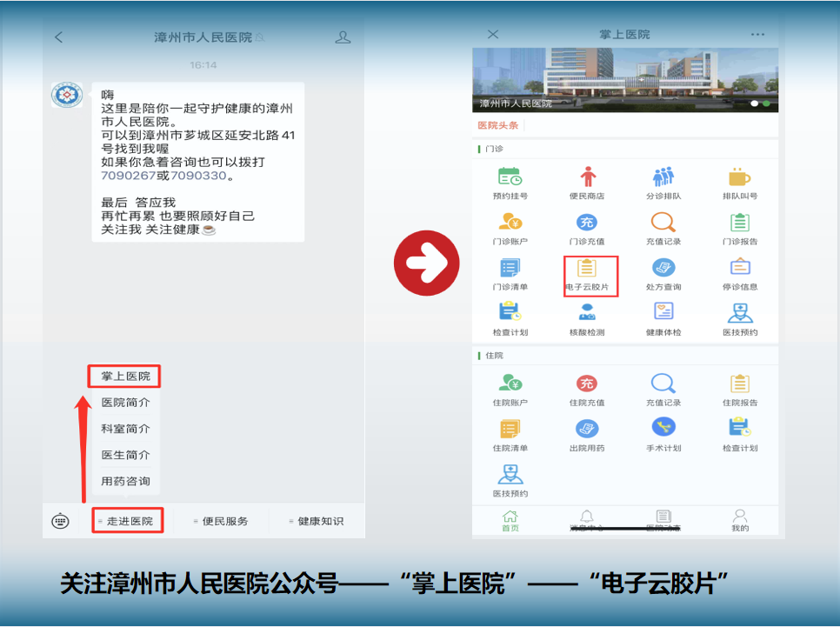
Task: Tap the keyboard switch icon near 走进医院
Action: pos(59,520)
